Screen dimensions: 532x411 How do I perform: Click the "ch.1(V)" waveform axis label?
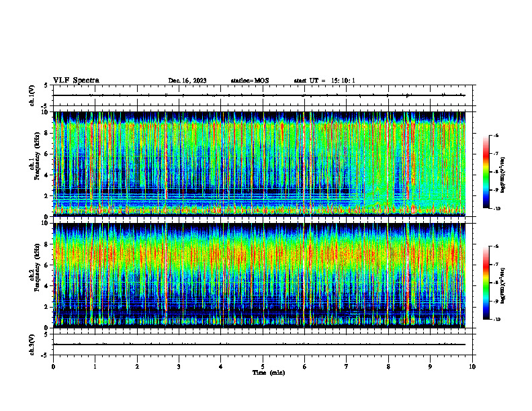[x=32, y=95]
